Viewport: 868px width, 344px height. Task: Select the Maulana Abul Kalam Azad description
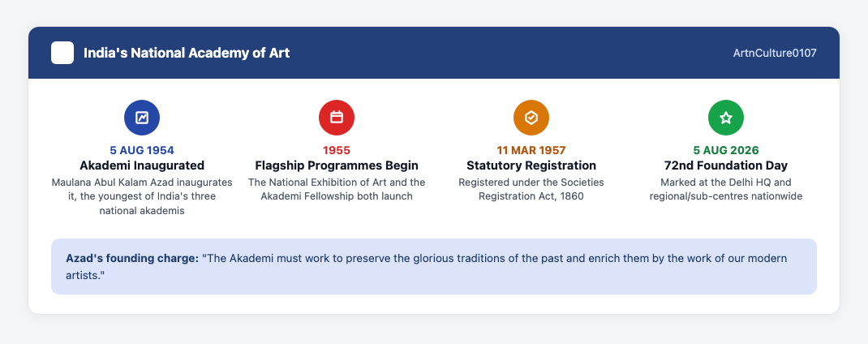pos(142,196)
